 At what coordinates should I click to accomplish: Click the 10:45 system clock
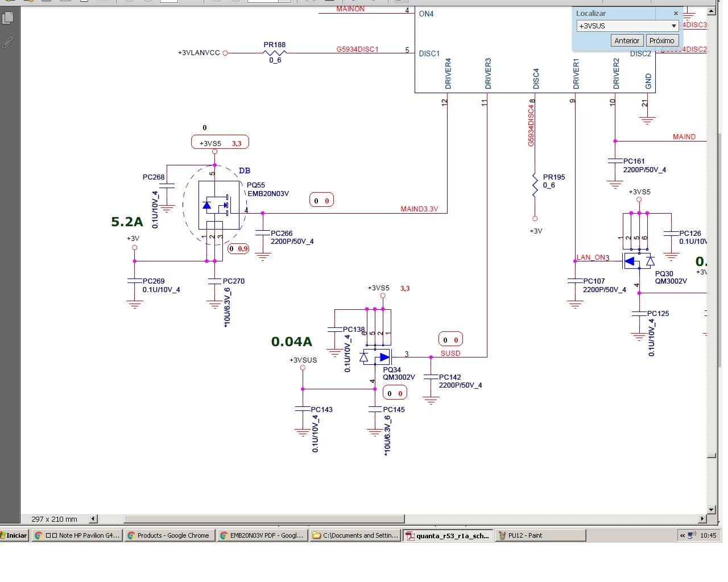click(708, 535)
